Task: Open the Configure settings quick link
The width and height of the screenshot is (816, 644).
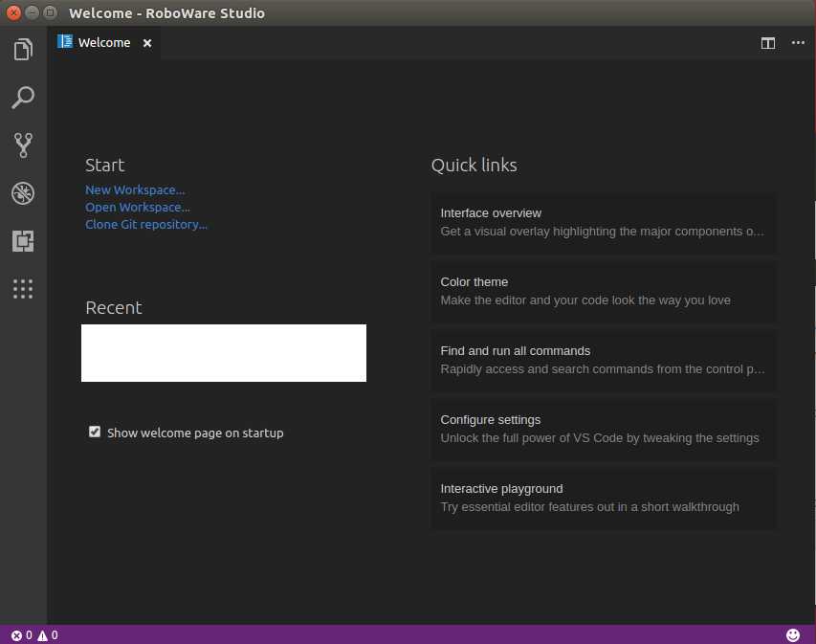Action: point(604,429)
